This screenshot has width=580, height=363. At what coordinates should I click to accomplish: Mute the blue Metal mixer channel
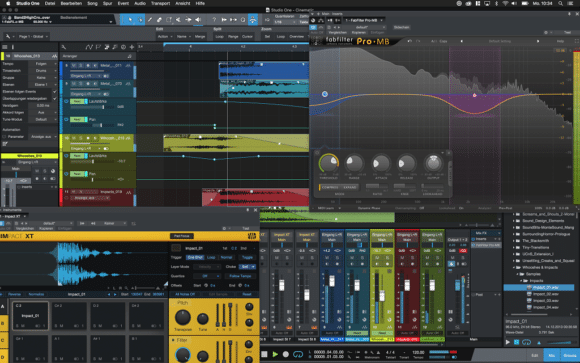coord(327,257)
